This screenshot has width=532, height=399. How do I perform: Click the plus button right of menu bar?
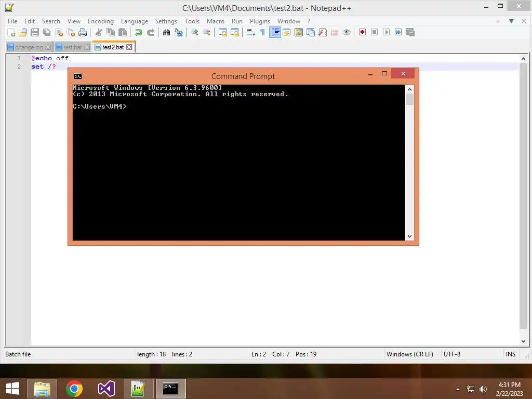(498, 21)
